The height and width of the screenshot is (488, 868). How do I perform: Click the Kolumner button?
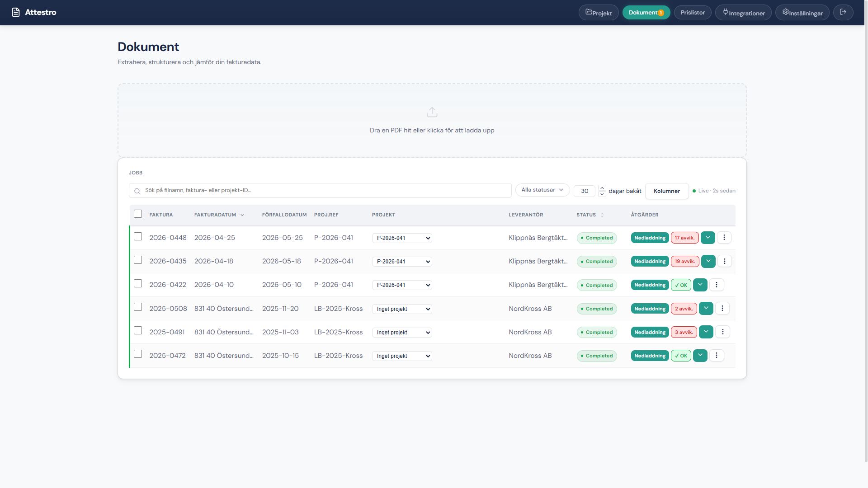coord(666,191)
